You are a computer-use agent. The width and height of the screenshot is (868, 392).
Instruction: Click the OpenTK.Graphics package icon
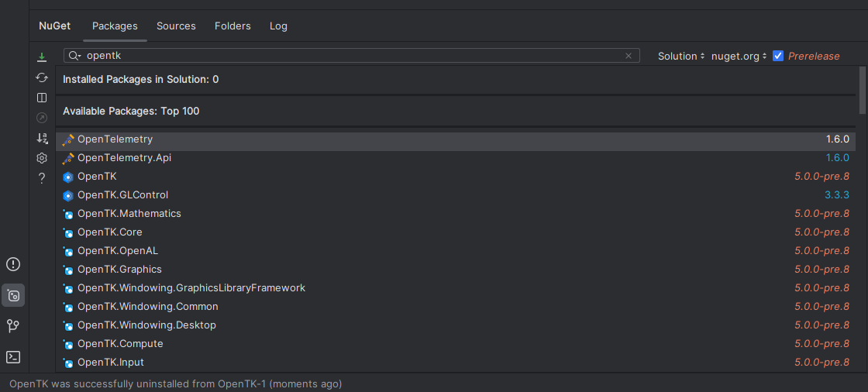click(x=68, y=270)
